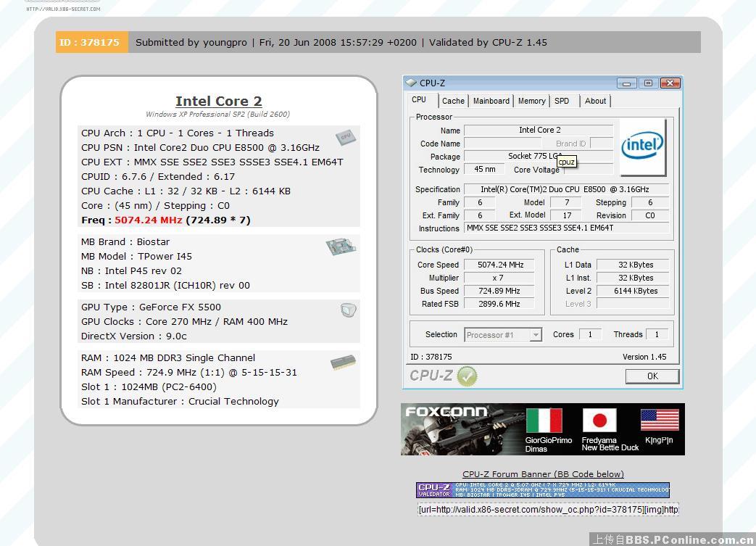The height and width of the screenshot is (546, 756).
Task: Click the orange ID : 378175 label
Action: 91,43
